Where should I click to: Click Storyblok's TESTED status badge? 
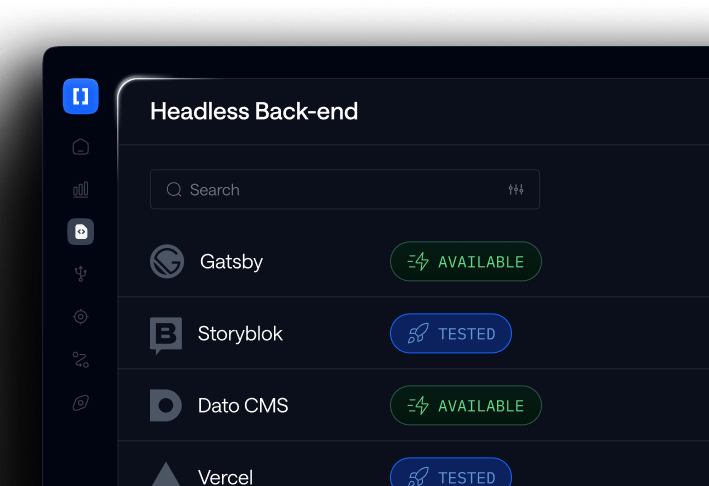tap(451, 333)
